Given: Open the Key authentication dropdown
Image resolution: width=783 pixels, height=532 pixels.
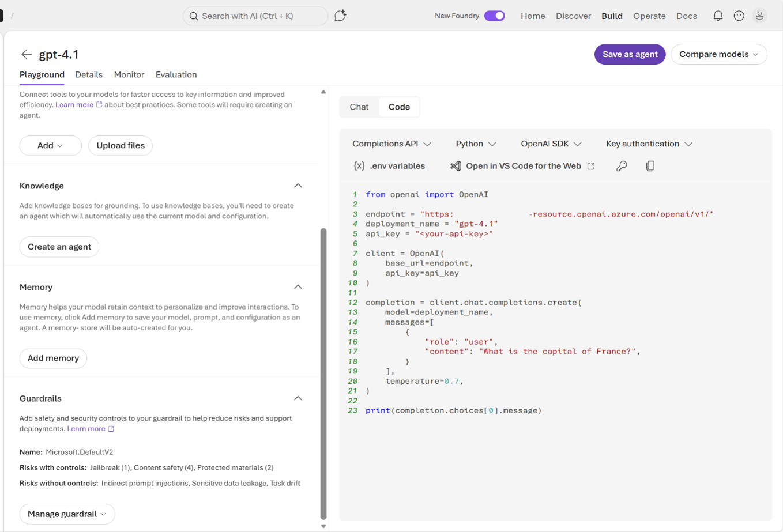Looking at the screenshot, I should click(649, 144).
